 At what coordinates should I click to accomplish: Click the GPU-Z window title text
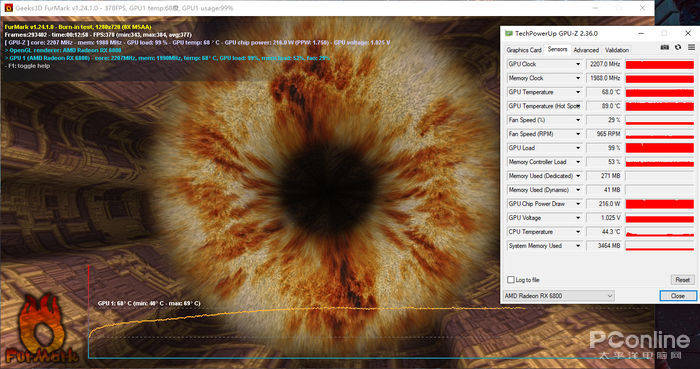tap(556, 33)
